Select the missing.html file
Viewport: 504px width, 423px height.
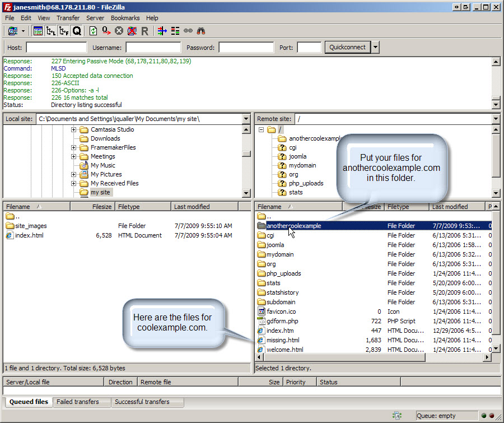[374, 340]
